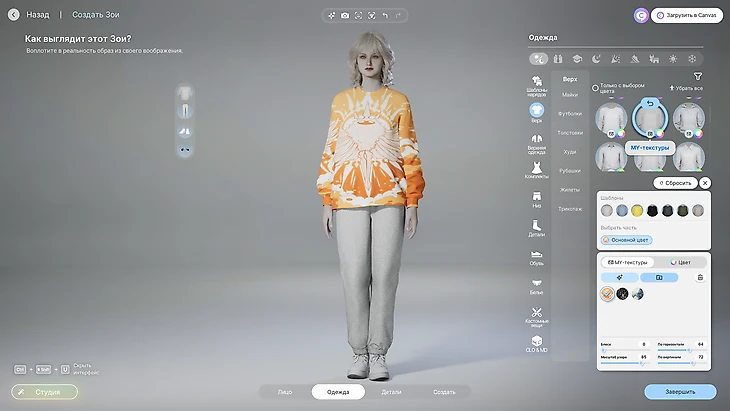Switch to the bottom Детали tab
The height and width of the screenshot is (411, 730).
(x=391, y=392)
